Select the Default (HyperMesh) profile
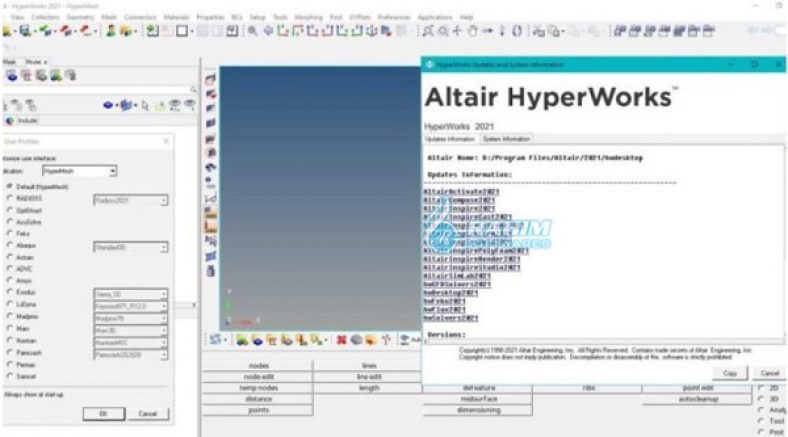The image size is (788, 437). (9, 186)
